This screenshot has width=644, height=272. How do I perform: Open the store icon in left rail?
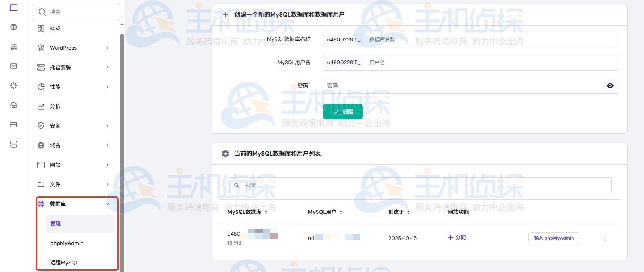point(14,144)
